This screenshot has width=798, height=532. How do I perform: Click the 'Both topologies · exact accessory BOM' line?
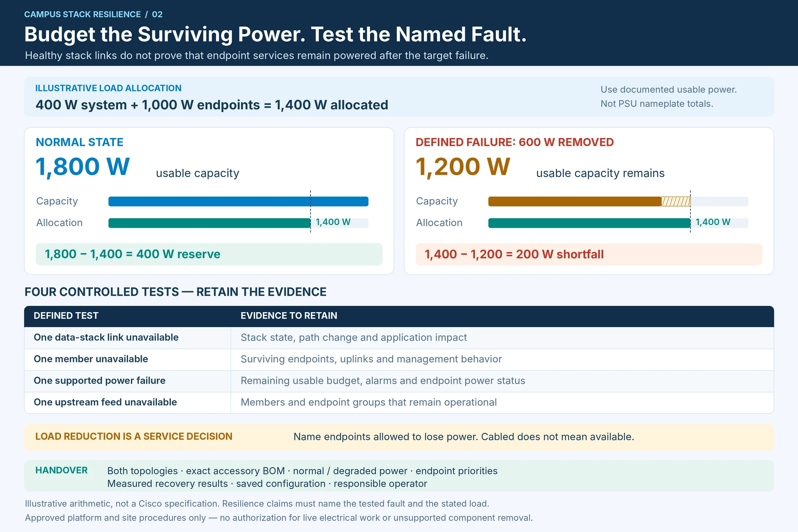pos(302,471)
